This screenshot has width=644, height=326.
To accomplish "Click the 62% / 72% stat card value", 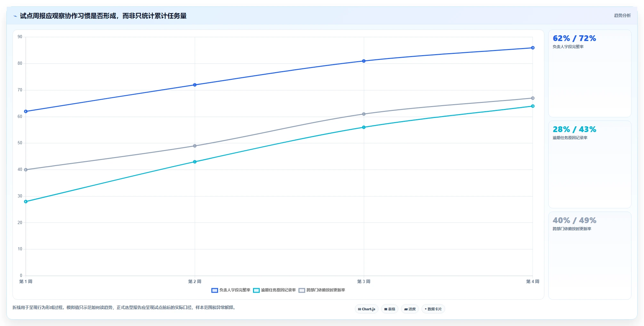I will pyautogui.click(x=574, y=38).
